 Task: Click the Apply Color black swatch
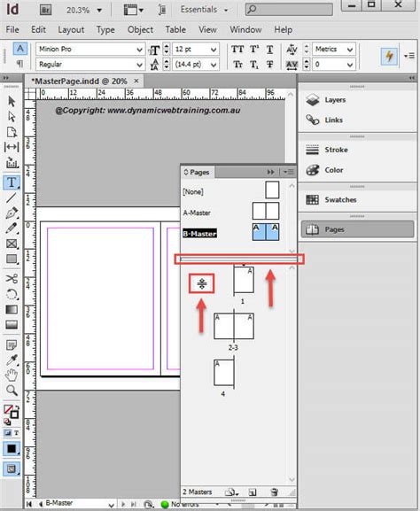coord(12,449)
